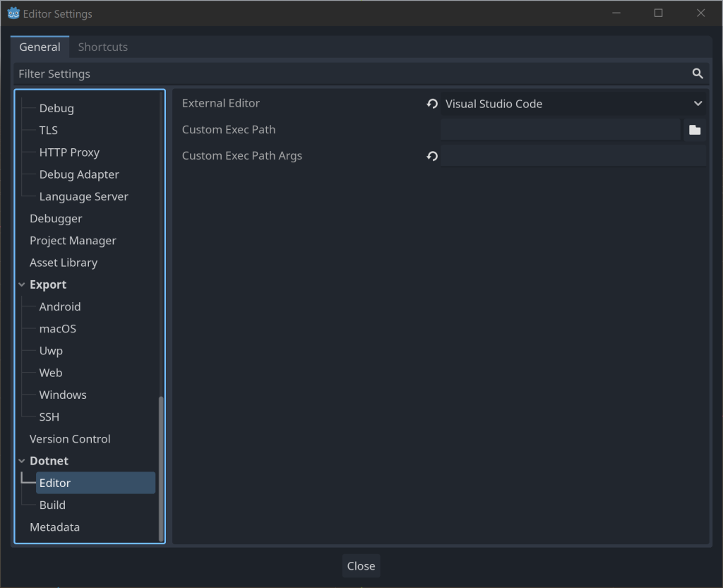Reset Custom Exec Path Args value
723x588 pixels.
tap(432, 156)
